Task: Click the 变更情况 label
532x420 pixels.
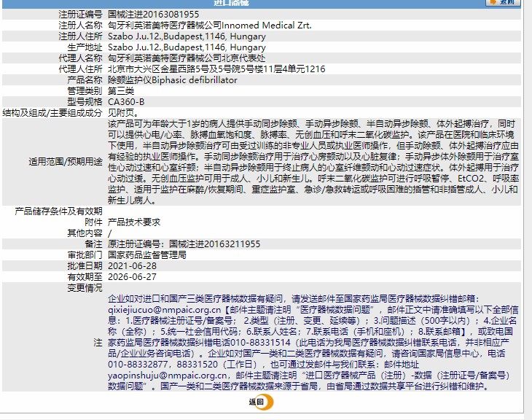Action: click(85, 287)
